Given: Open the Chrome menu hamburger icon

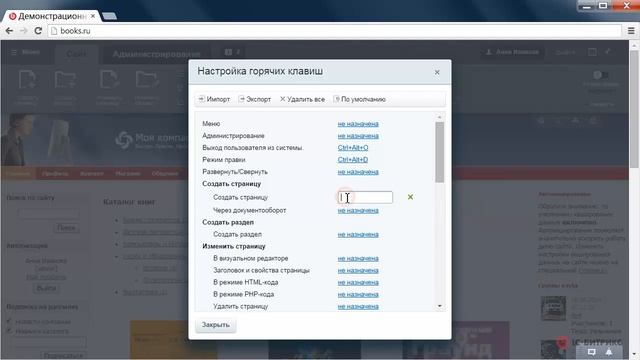Looking at the screenshot, I should [x=631, y=31].
